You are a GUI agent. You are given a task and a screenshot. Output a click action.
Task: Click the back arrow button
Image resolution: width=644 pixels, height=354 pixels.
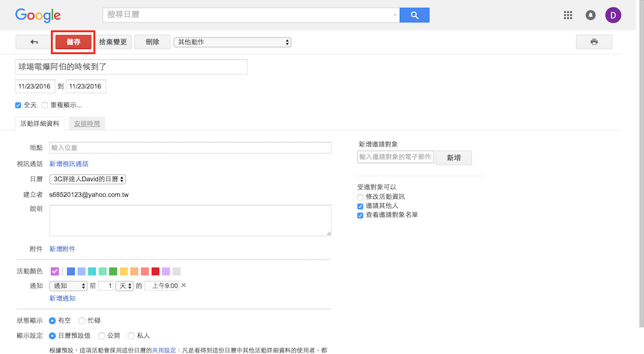[x=34, y=42]
